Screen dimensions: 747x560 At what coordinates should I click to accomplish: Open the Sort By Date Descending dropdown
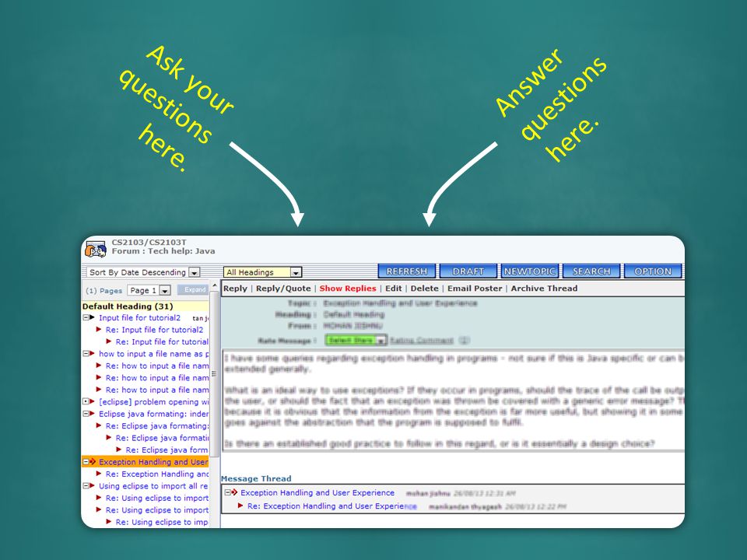pos(143,272)
